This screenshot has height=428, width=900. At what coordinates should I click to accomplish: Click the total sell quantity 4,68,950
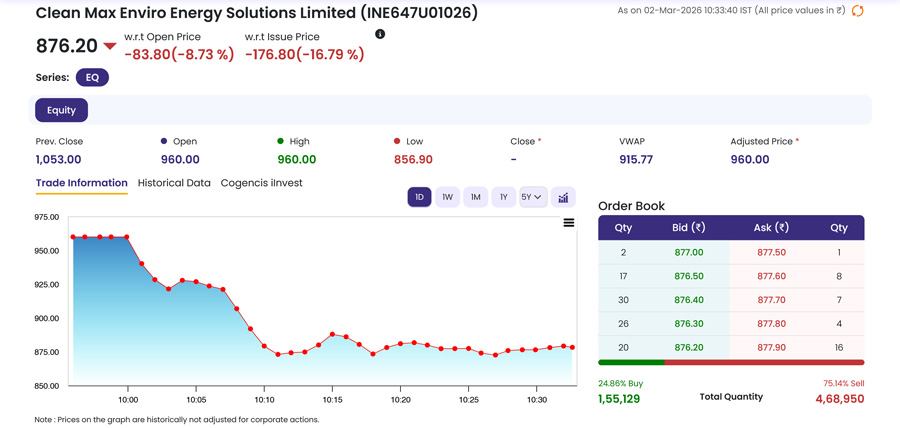[840, 399]
